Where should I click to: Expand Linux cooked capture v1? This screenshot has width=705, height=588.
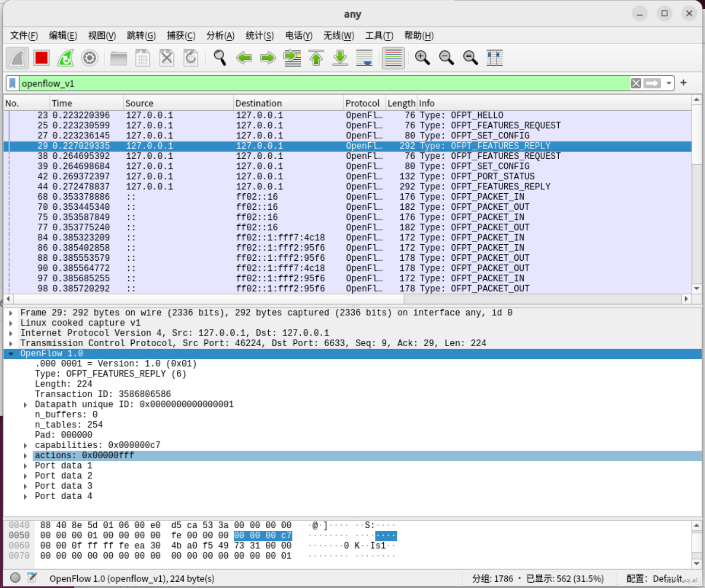coord(11,323)
